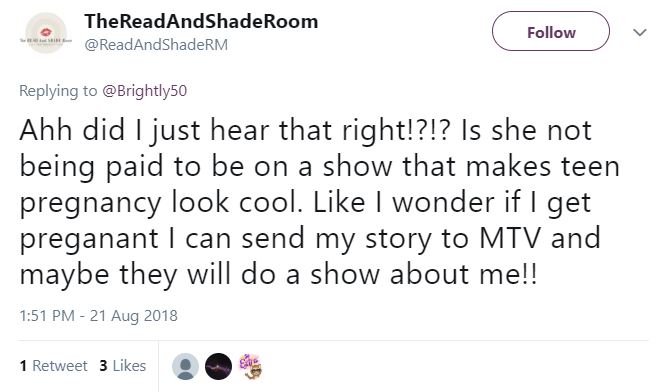Image resolution: width=660 pixels, height=392 pixels.
Task: Click the "21 Aug 2018" date text
Action: click(134, 316)
